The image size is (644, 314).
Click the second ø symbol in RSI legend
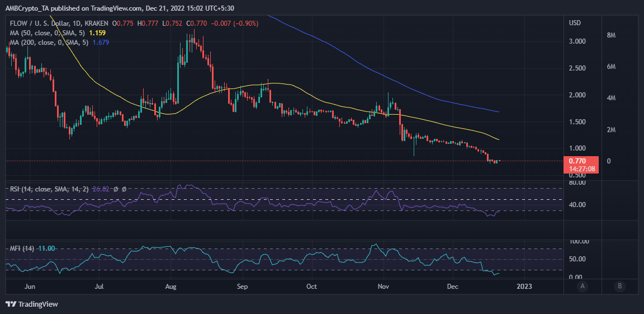(124, 190)
